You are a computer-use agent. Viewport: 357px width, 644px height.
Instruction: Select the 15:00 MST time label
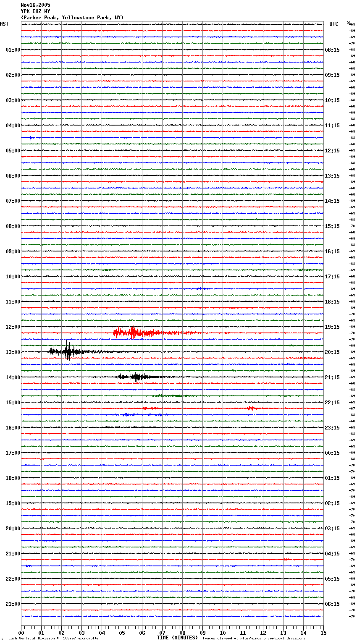[13, 403]
